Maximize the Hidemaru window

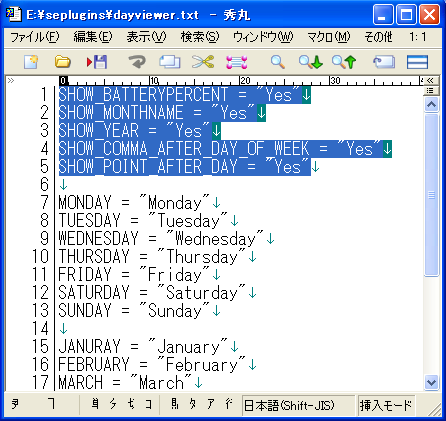tap(406, 15)
